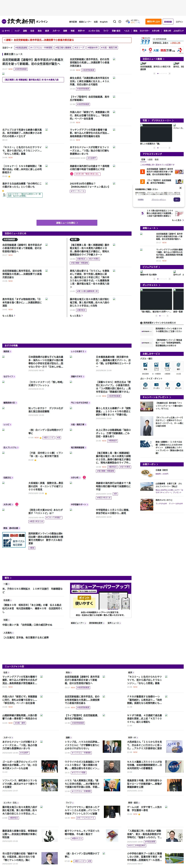The height and width of the screenshot is (868, 186).
Task: Open the 自民党総裁選 topic heading chevron
Action: [10, 240]
